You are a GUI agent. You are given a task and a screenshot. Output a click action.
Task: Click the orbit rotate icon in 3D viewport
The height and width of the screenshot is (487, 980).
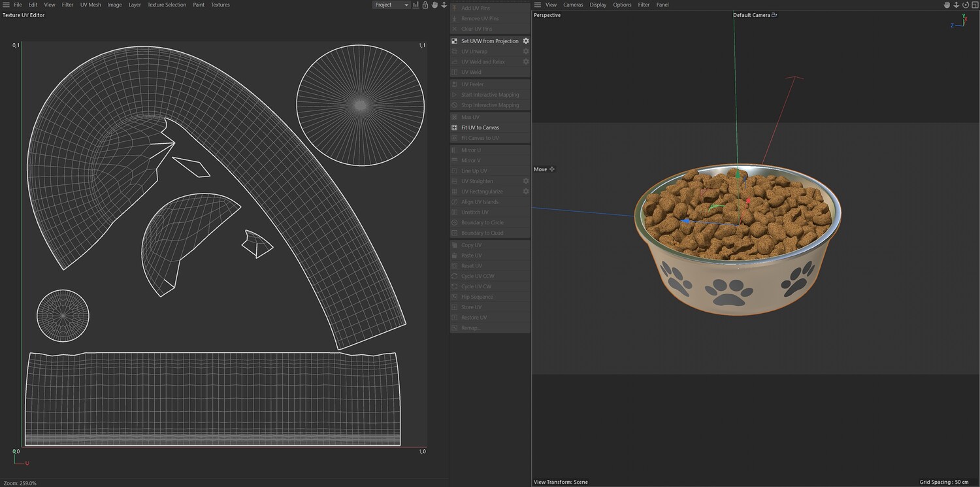point(965,5)
